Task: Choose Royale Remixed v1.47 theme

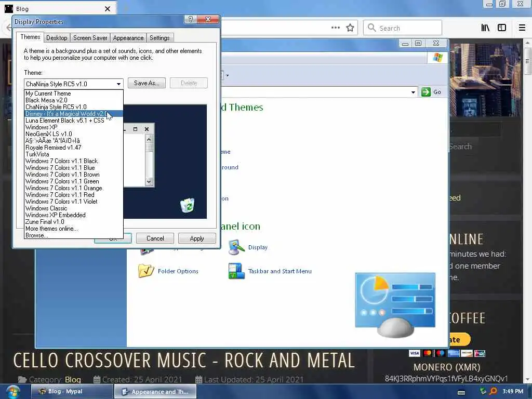Action: [74, 148]
